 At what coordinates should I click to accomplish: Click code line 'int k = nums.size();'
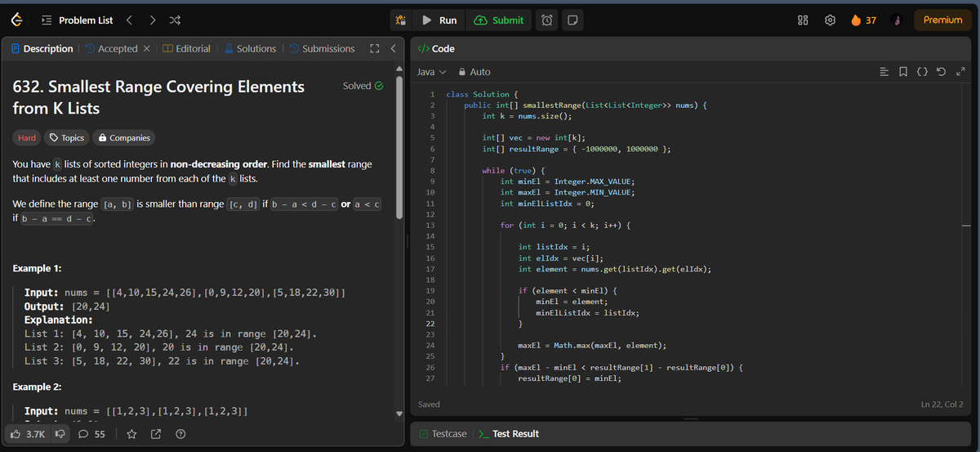point(527,116)
